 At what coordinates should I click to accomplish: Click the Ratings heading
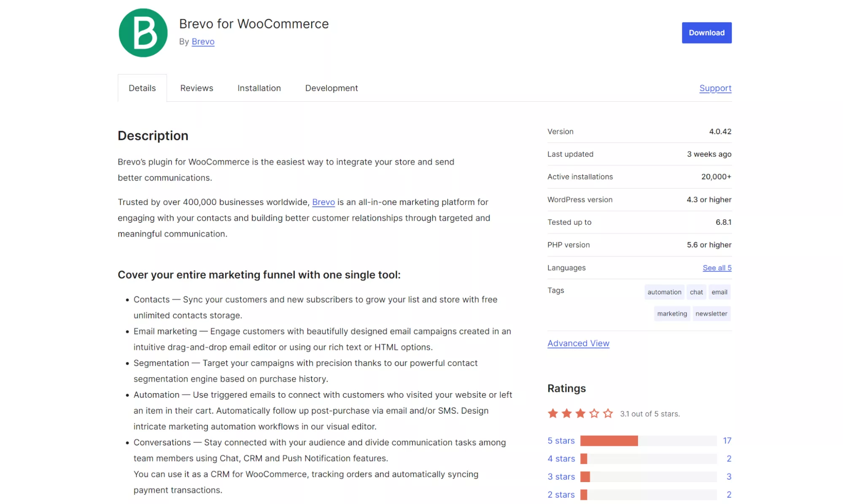coord(566,388)
